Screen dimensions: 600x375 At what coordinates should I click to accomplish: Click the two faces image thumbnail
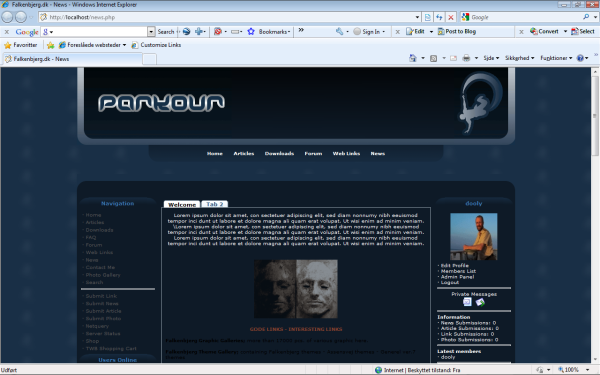tap(296, 289)
